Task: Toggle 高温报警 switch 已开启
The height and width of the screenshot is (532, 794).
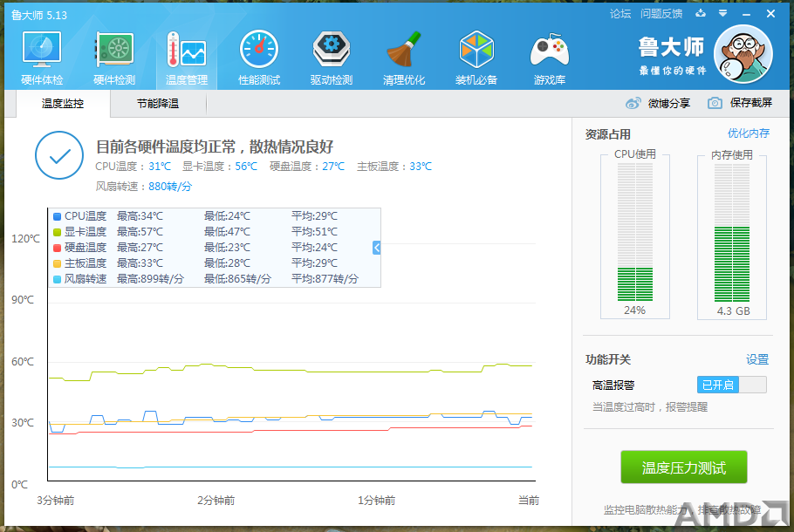Action: 732,385
